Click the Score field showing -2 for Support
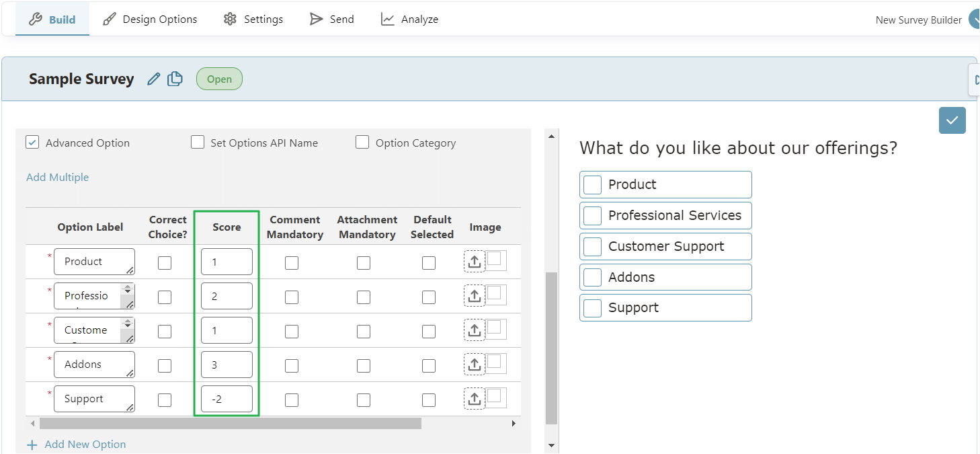This screenshot has height=454, width=980. [x=227, y=399]
